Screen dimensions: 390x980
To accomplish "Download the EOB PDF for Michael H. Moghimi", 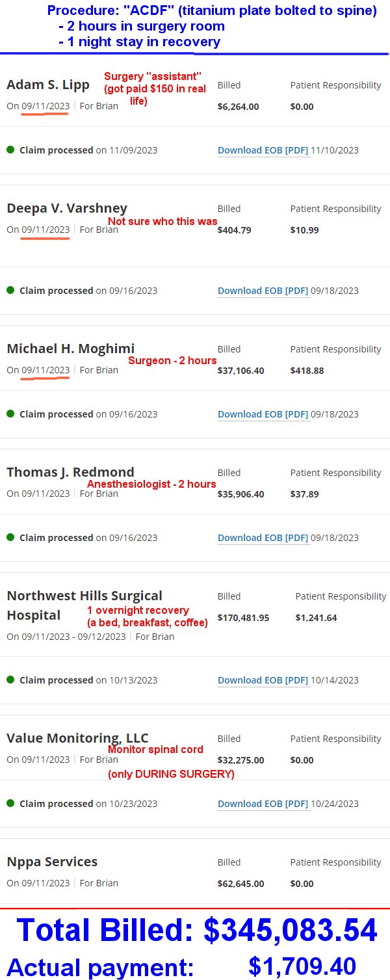I will (x=263, y=414).
